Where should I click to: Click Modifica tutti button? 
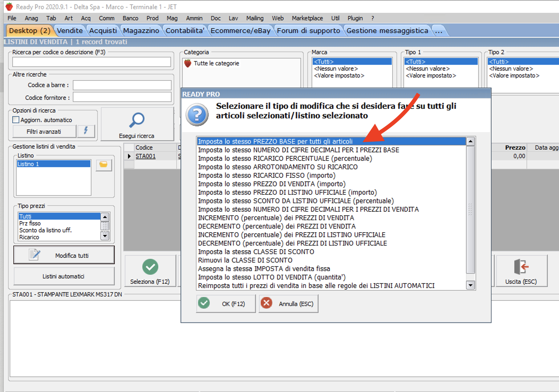(x=64, y=255)
